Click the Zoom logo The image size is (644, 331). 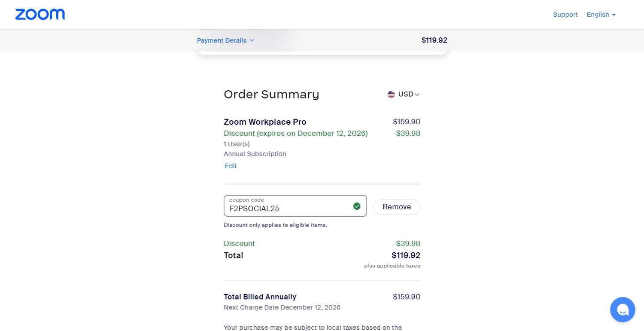tap(40, 15)
